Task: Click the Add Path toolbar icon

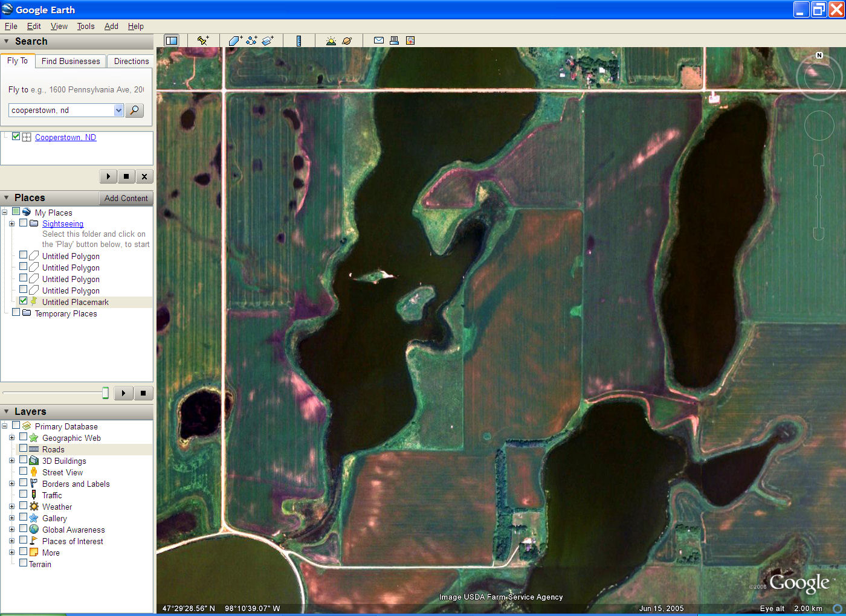Action: [x=251, y=40]
